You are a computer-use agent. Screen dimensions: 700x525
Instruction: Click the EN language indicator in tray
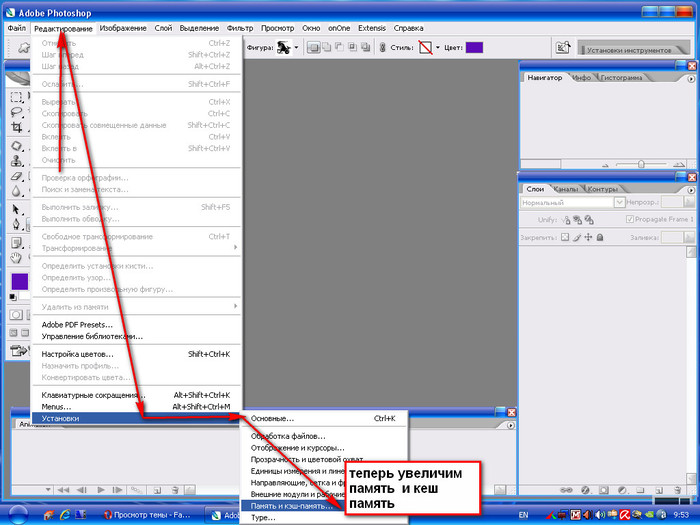click(x=524, y=515)
